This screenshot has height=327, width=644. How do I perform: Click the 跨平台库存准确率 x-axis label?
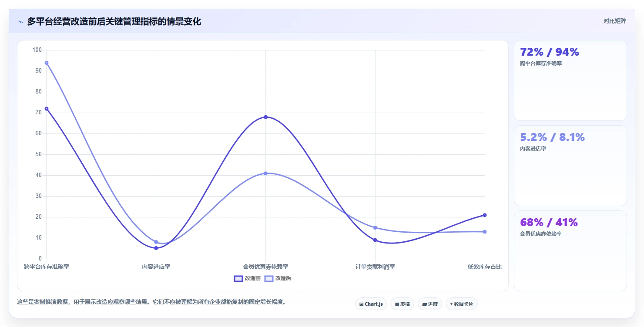tap(47, 267)
